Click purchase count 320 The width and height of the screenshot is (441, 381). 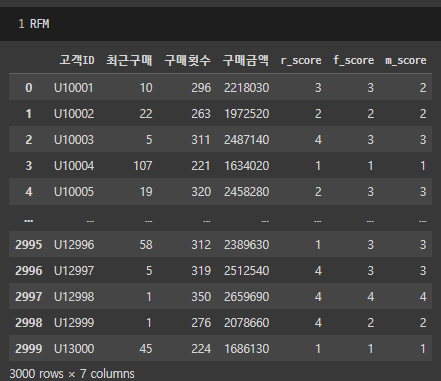pos(201,192)
